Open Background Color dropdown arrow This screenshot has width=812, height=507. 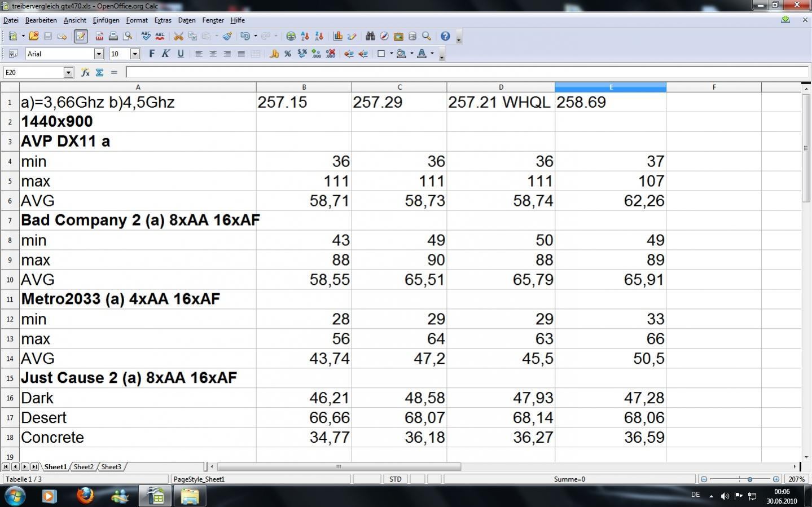pyautogui.click(x=411, y=54)
